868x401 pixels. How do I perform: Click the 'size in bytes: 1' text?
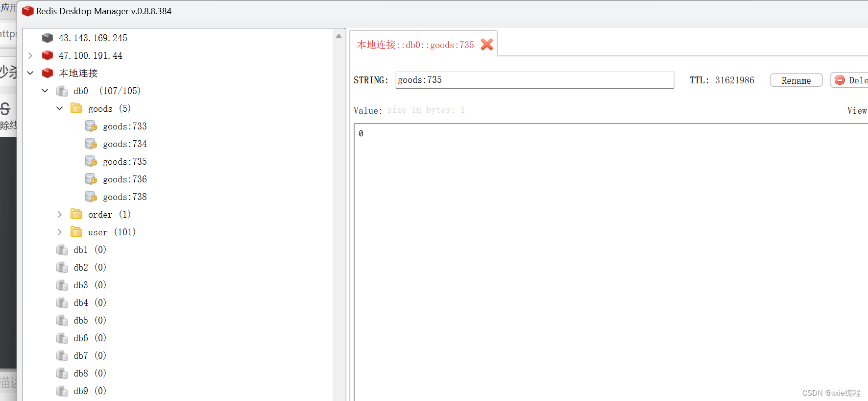coord(426,110)
